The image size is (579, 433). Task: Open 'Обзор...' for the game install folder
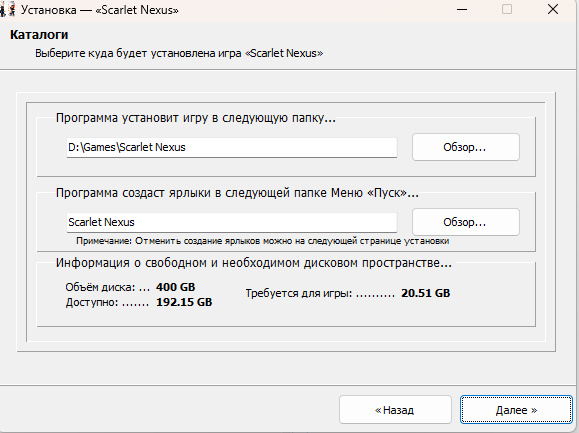tap(466, 147)
